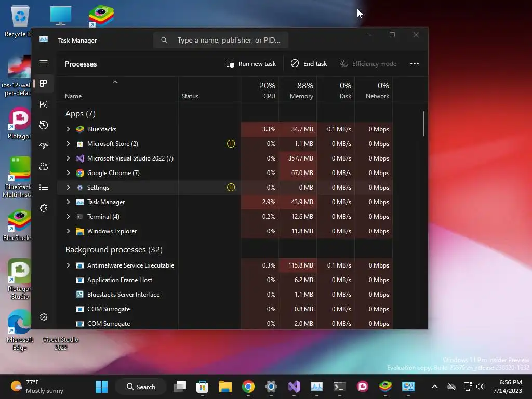This screenshot has width=532, height=399.
Task: Open the App history tab in sidebar
Action: click(44, 125)
